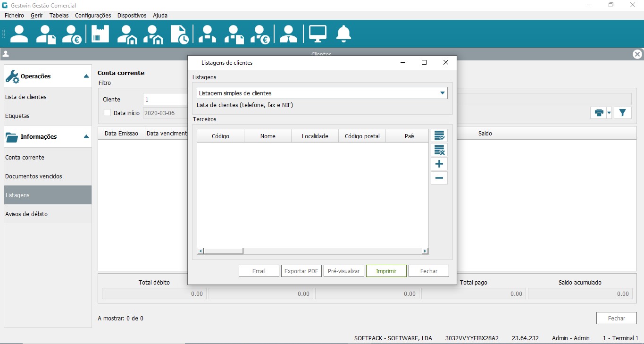
Task: Select Documentos vencidos in the sidebar
Action: click(33, 176)
